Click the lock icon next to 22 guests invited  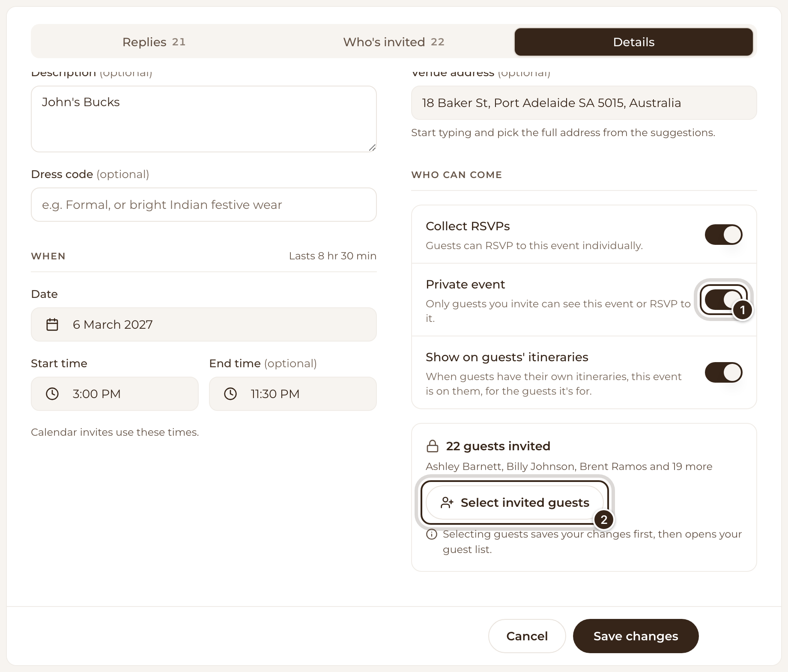433,446
